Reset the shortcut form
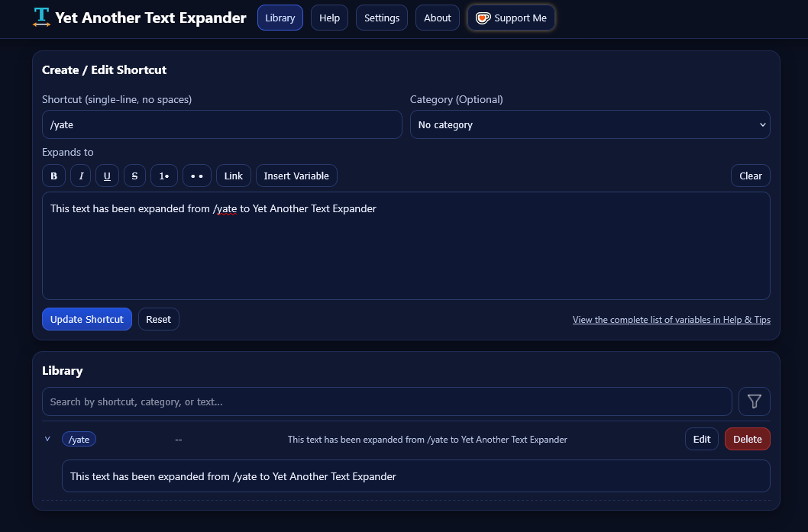The image size is (808, 532). (x=158, y=319)
